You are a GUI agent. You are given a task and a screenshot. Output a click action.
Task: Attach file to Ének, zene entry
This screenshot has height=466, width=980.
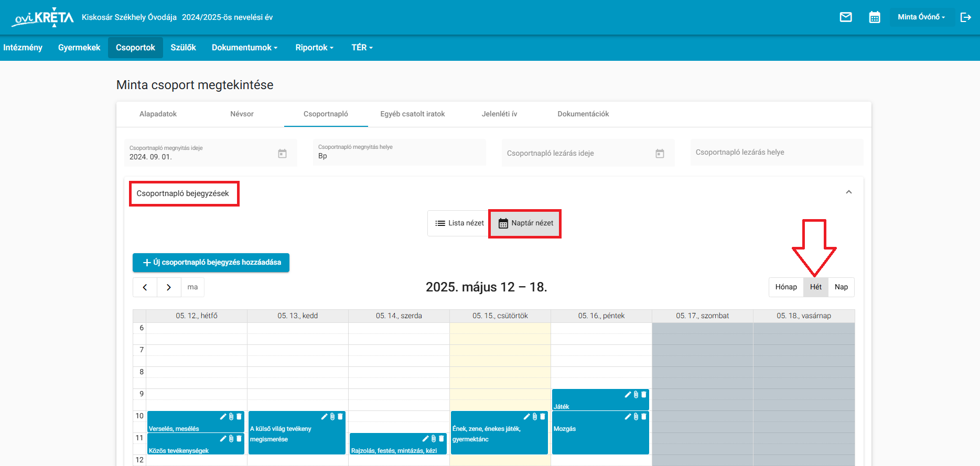click(x=535, y=417)
